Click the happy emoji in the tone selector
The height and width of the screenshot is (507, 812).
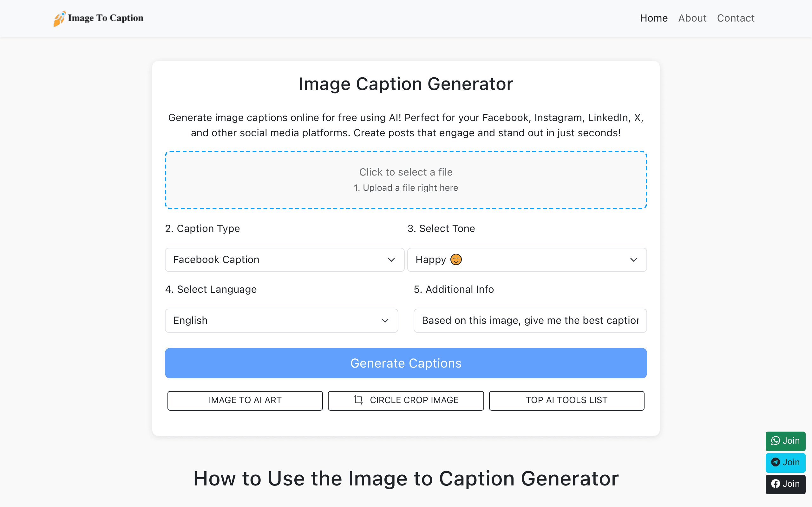tap(456, 260)
